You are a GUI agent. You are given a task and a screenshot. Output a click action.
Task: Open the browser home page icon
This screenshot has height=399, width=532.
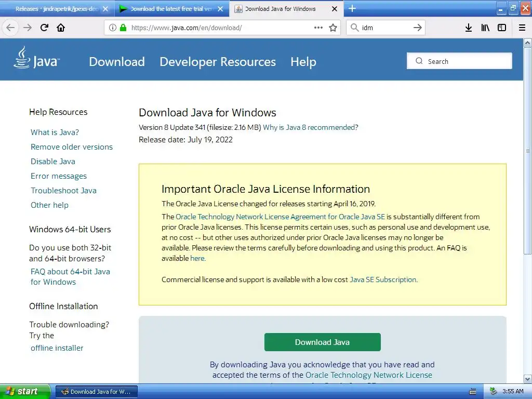tap(61, 28)
